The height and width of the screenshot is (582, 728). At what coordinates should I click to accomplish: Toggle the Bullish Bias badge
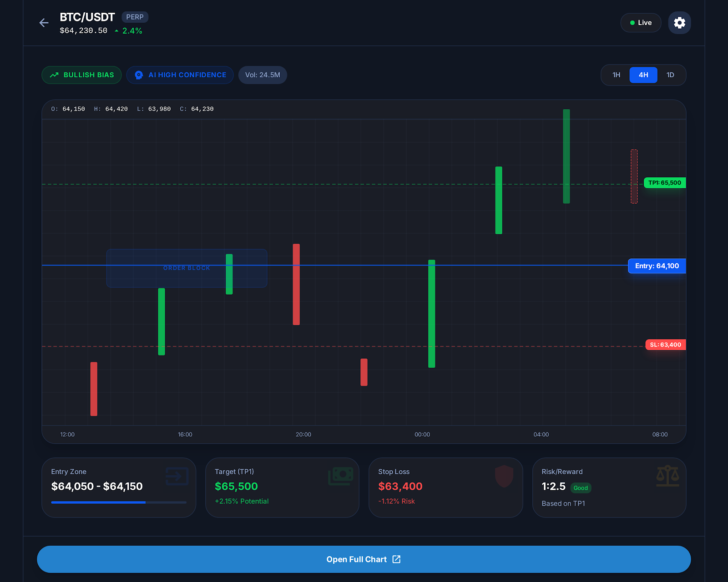click(x=81, y=75)
